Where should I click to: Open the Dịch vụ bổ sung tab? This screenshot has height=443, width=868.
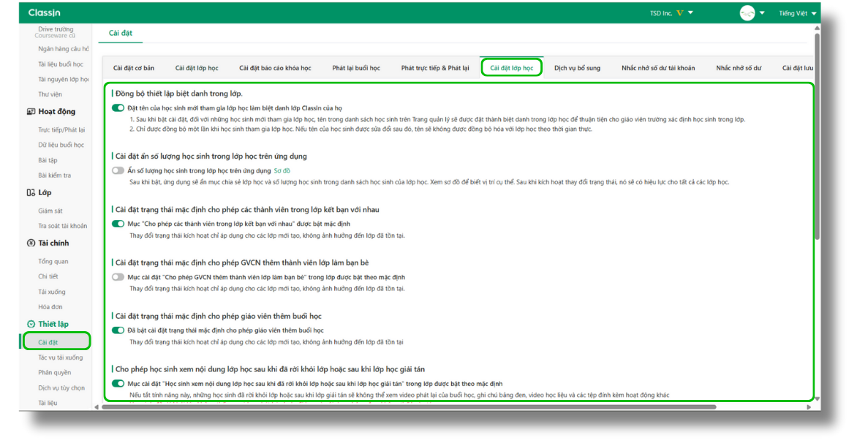pos(577,68)
